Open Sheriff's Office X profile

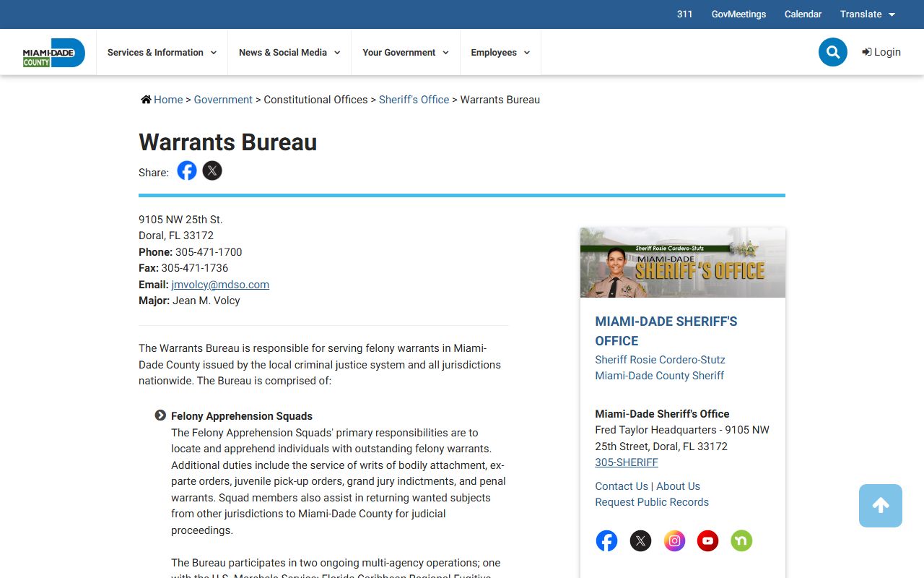(640, 540)
